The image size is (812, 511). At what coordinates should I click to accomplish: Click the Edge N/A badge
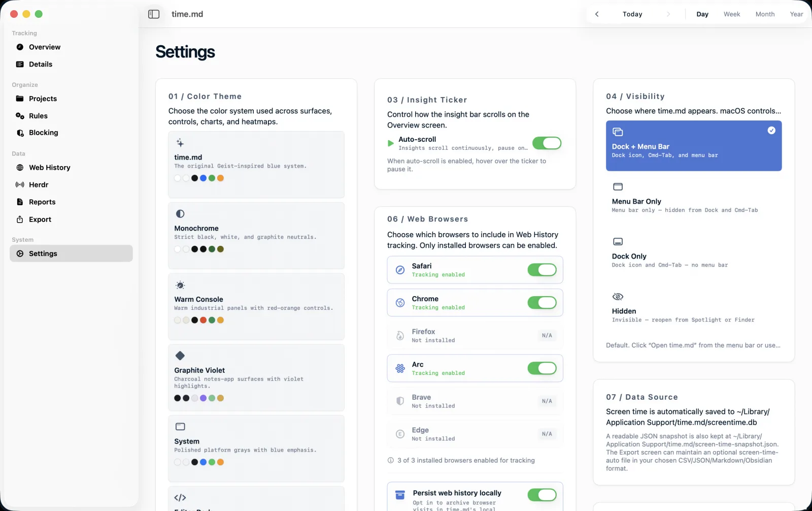coord(547,434)
